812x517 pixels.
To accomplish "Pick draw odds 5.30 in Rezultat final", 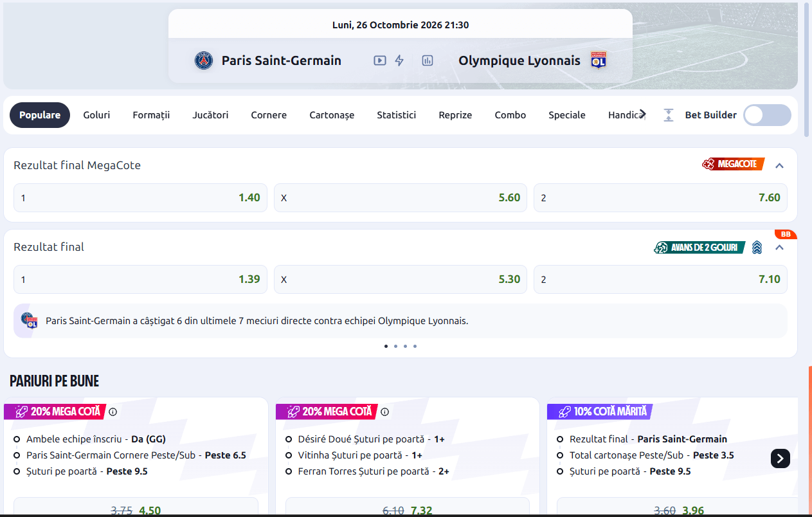I will [401, 280].
